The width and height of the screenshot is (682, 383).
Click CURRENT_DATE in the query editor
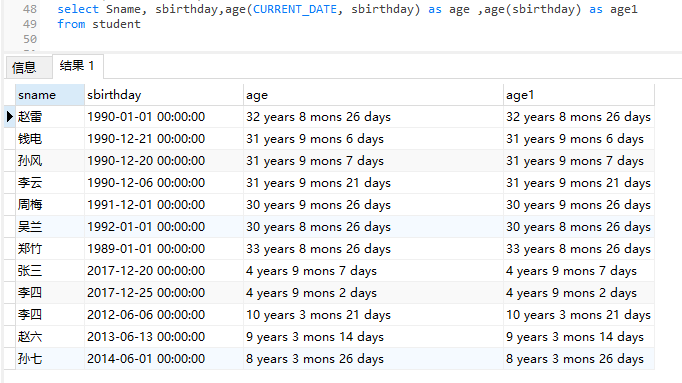[295, 9]
